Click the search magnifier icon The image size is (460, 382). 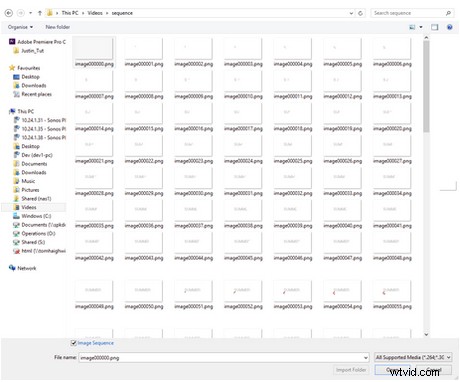(448, 13)
